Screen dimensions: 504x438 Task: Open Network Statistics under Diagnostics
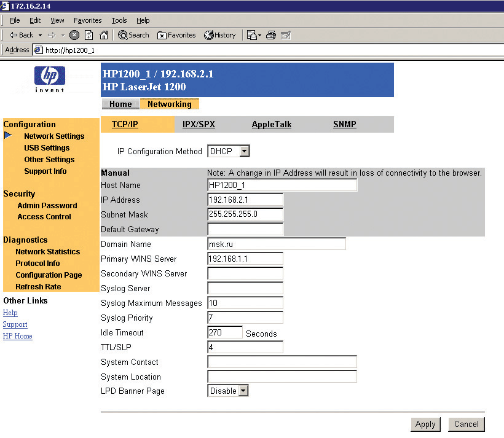47,252
